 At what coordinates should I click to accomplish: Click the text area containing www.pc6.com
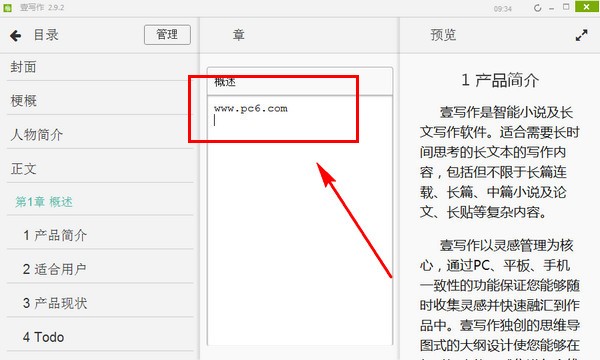tap(300, 220)
